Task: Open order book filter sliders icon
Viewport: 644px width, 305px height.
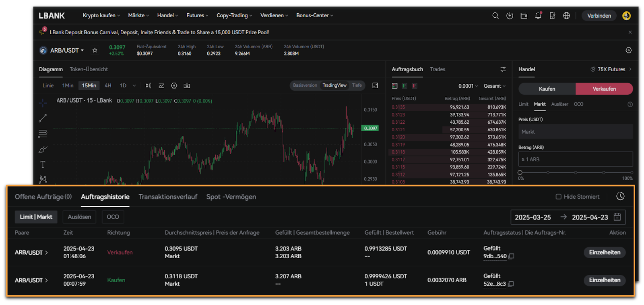Action: point(503,69)
